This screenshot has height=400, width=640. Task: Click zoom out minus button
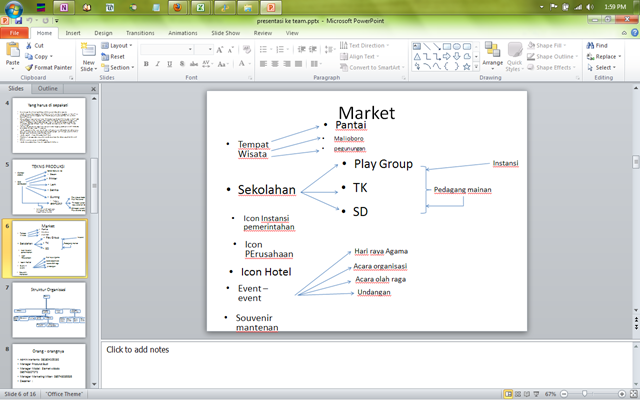(x=564, y=394)
